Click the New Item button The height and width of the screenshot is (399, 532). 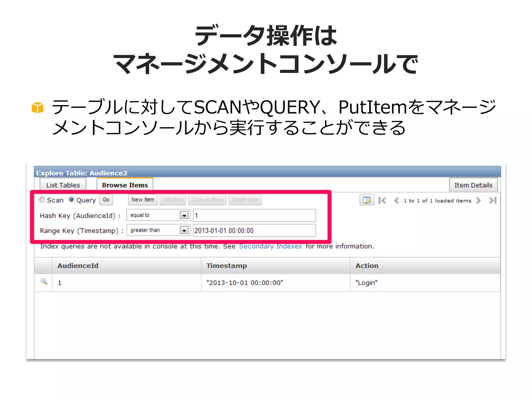[x=143, y=200]
